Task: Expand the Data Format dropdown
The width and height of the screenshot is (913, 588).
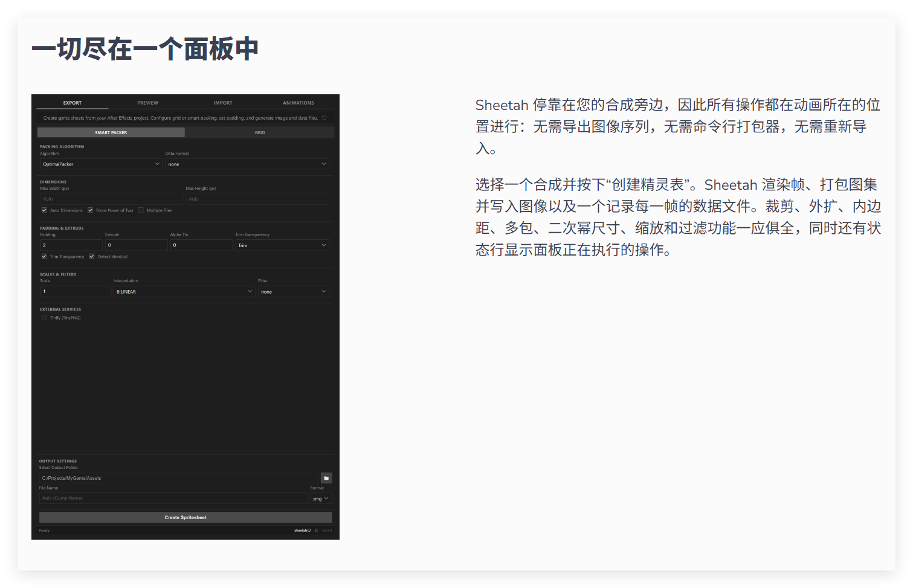Action: coord(247,164)
